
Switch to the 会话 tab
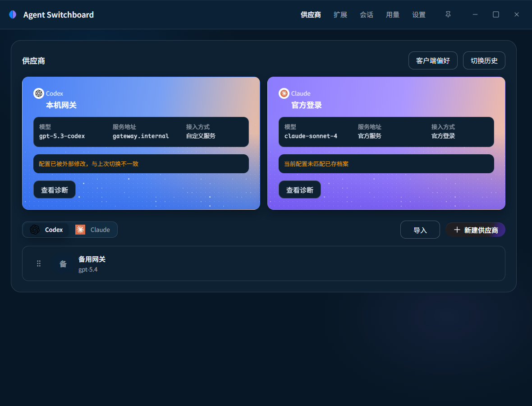click(x=367, y=14)
